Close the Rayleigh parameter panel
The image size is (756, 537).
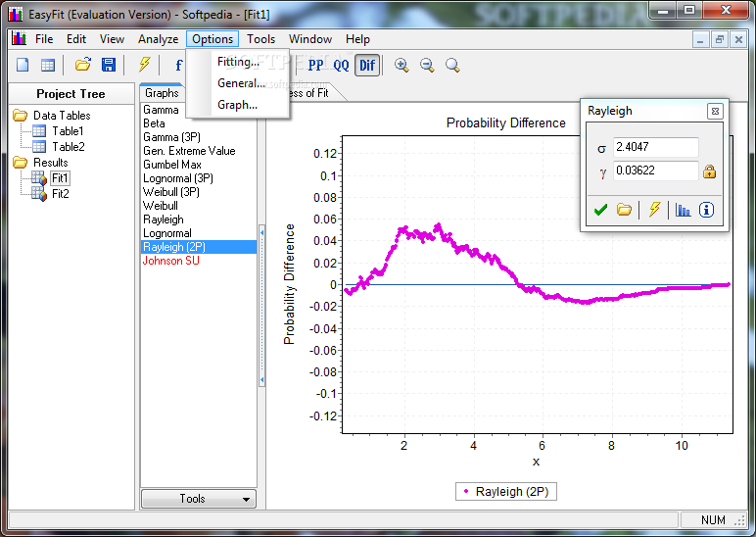pos(715,112)
